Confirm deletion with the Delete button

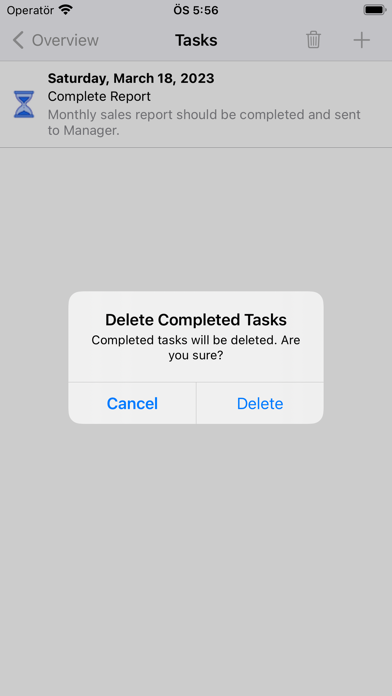[x=260, y=403]
